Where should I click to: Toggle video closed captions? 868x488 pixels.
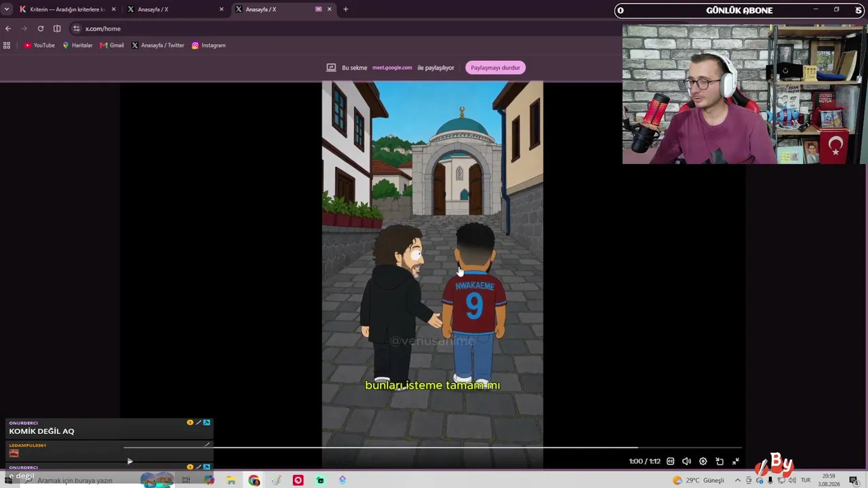coord(671,462)
